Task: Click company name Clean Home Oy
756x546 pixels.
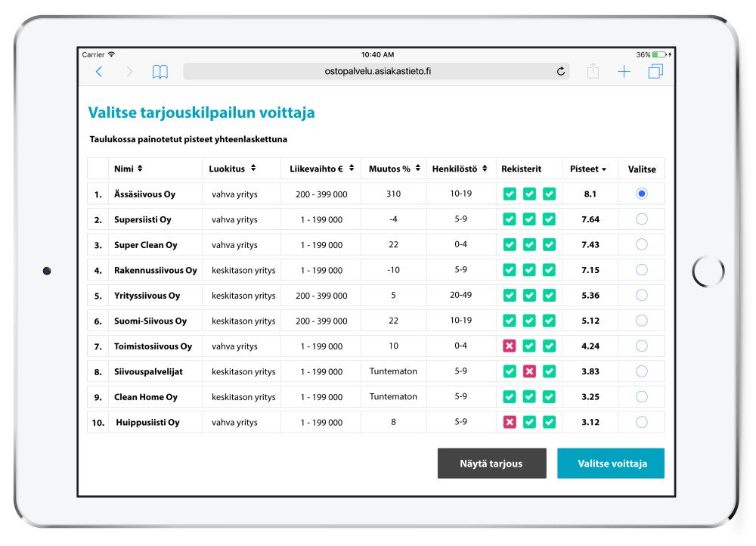Action: coord(146,397)
